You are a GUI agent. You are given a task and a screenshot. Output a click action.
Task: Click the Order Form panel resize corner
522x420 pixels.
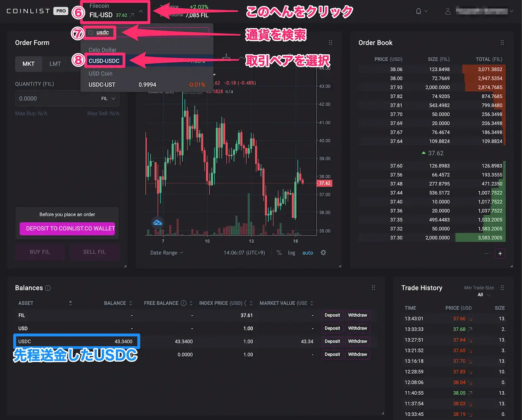[x=125, y=266]
